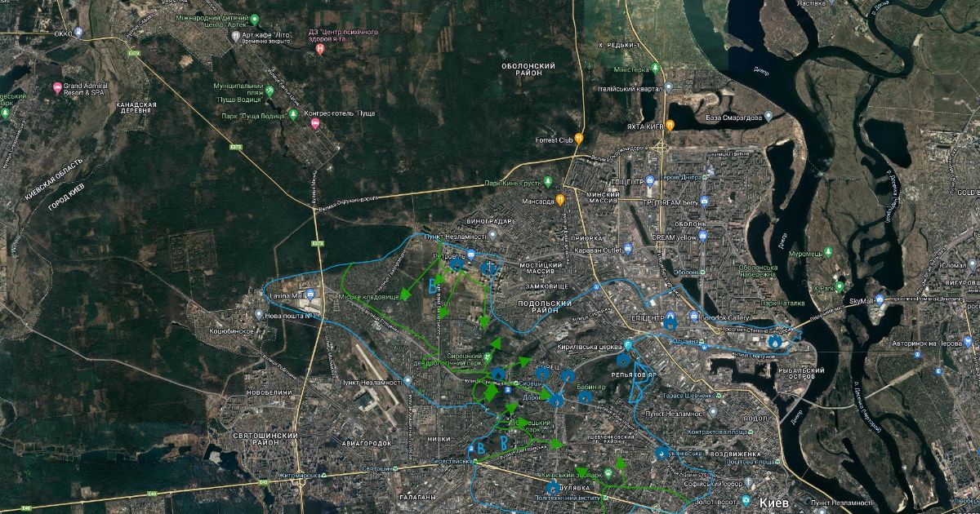This screenshot has height=514, width=980.
Task: Click the ОБОЛОНСКИЙ РАЙОН district label
Action: tap(528, 69)
